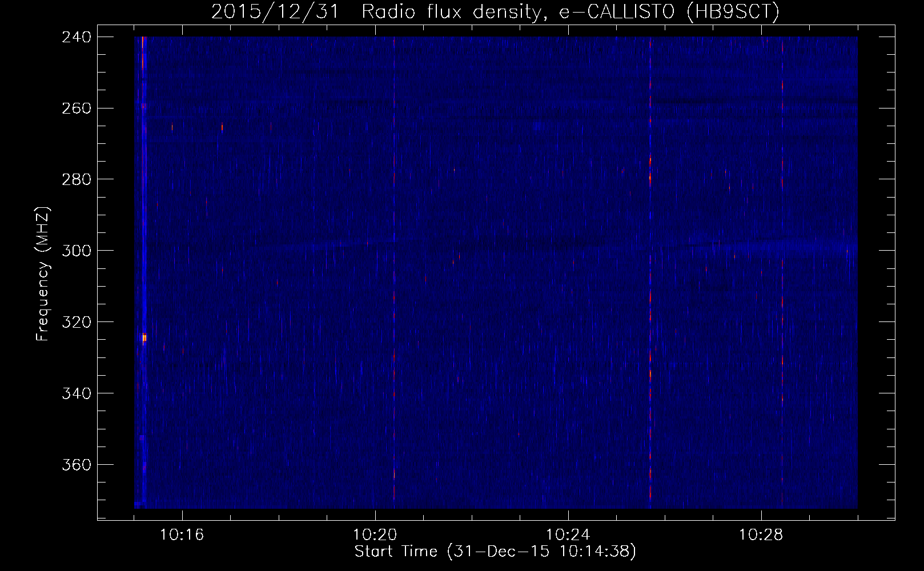Click the 360 frequency tick label
Image resolution: width=924 pixels, height=571 pixels.
click(x=76, y=465)
